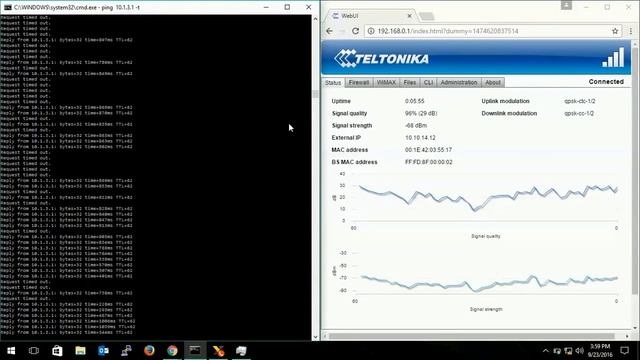Click the Signal quality value 96% (29 dB)
This screenshot has height=360, width=640.
coord(421,113)
